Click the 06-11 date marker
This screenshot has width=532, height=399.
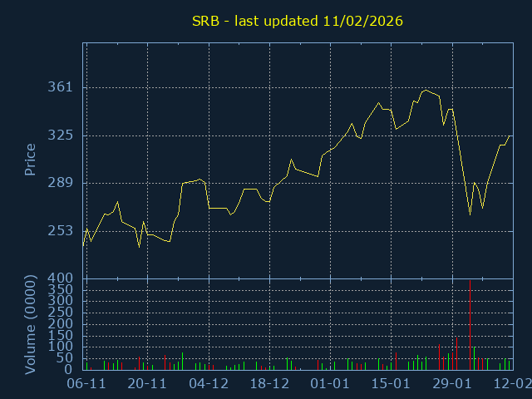coord(86,384)
